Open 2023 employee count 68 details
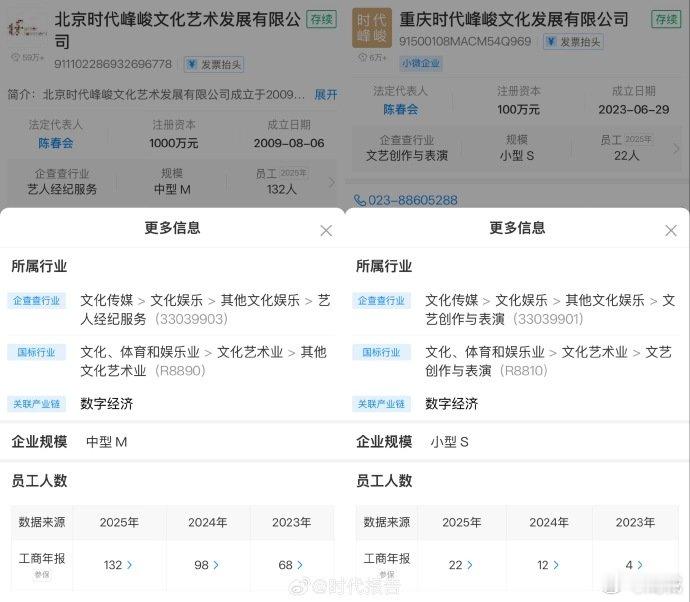690x602 pixels. click(290, 565)
